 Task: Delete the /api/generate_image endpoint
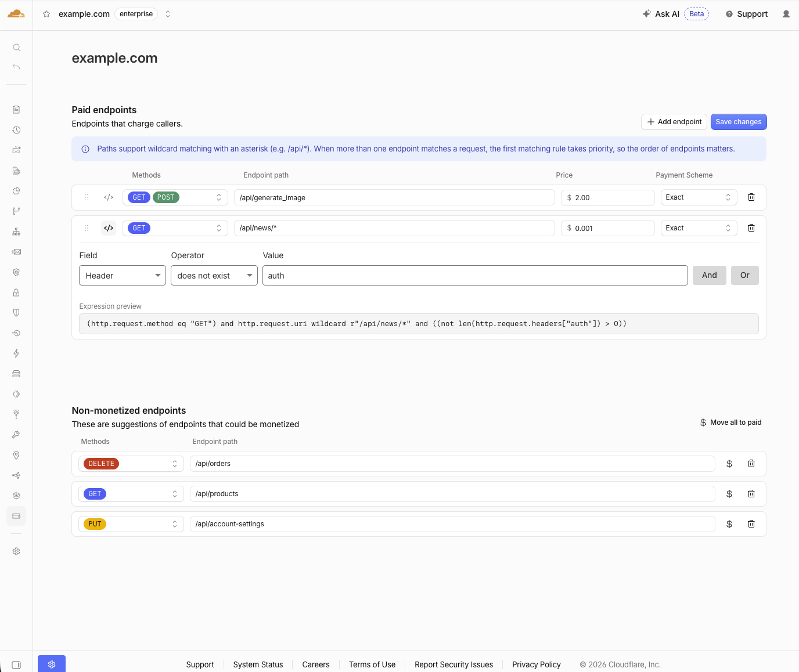[x=751, y=197]
